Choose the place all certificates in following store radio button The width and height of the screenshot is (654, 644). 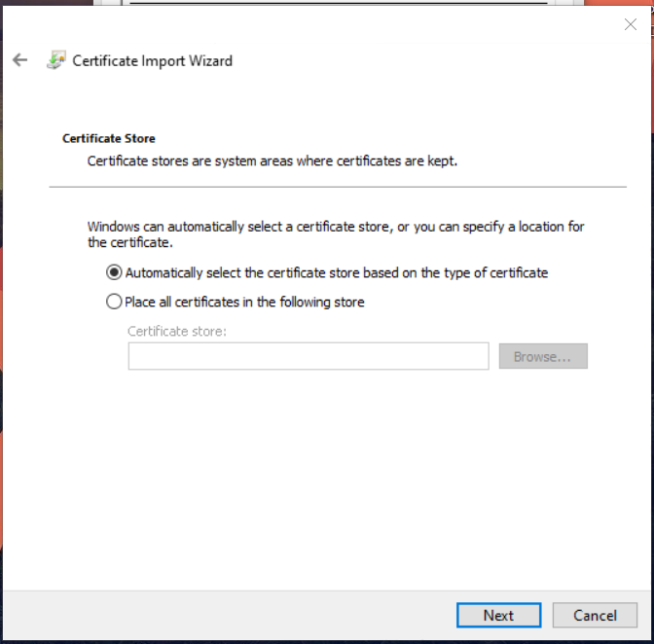[114, 303]
